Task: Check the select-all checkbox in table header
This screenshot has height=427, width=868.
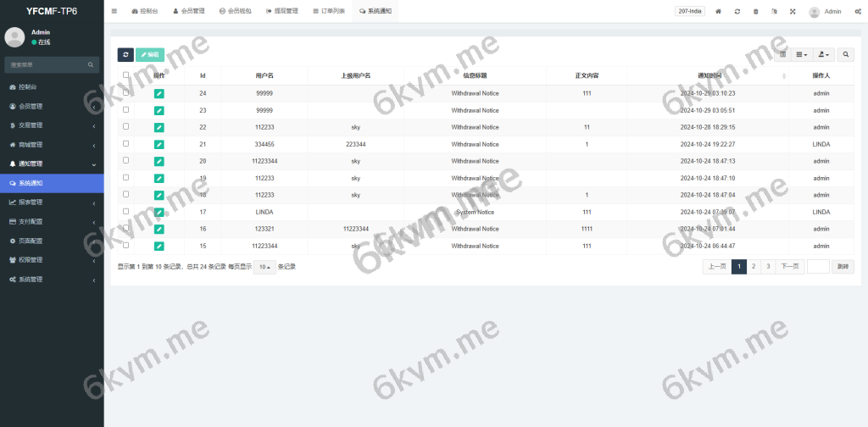Action: point(126,75)
